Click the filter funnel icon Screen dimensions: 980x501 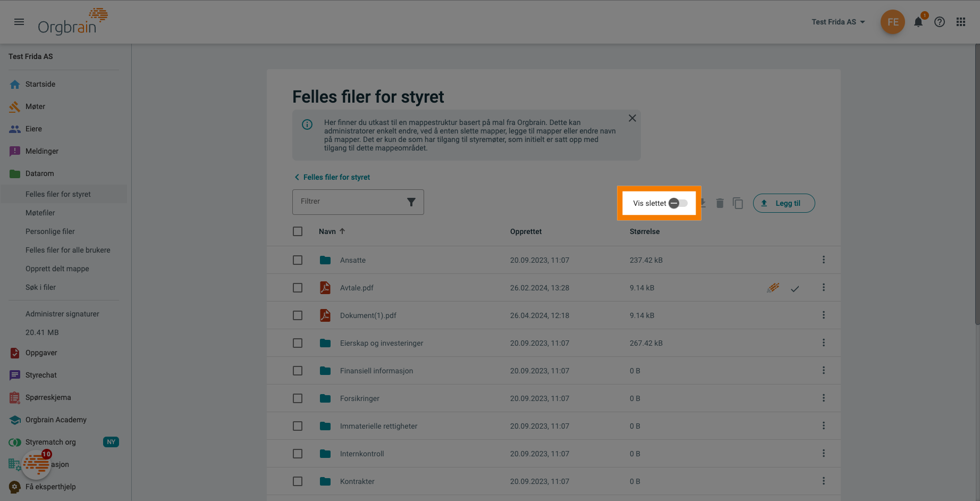[x=411, y=202]
